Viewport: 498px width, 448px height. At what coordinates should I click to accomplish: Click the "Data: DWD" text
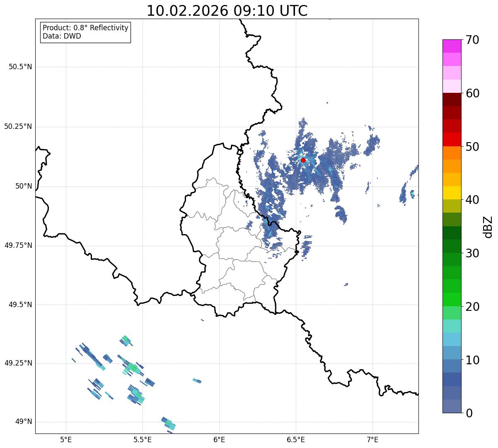coord(62,36)
